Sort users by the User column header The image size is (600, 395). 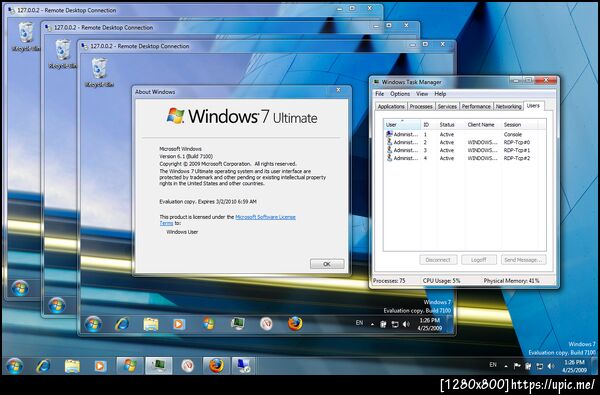402,125
